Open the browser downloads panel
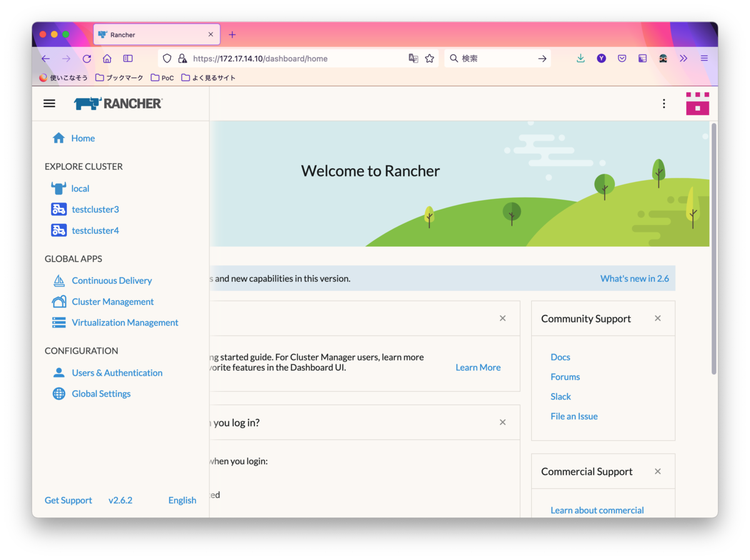This screenshot has width=750, height=560. coord(581,58)
